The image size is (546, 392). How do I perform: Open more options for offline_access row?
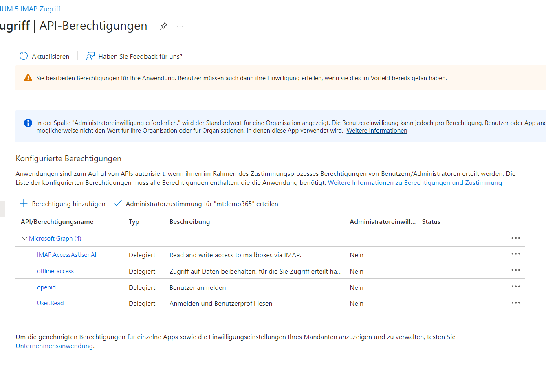(515, 271)
